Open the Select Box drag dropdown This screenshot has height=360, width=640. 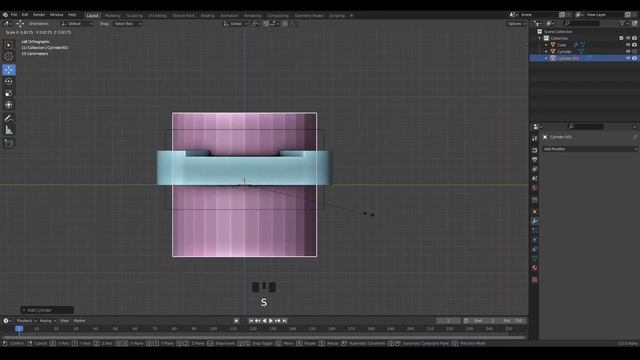pyautogui.click(x=127, y=24)
